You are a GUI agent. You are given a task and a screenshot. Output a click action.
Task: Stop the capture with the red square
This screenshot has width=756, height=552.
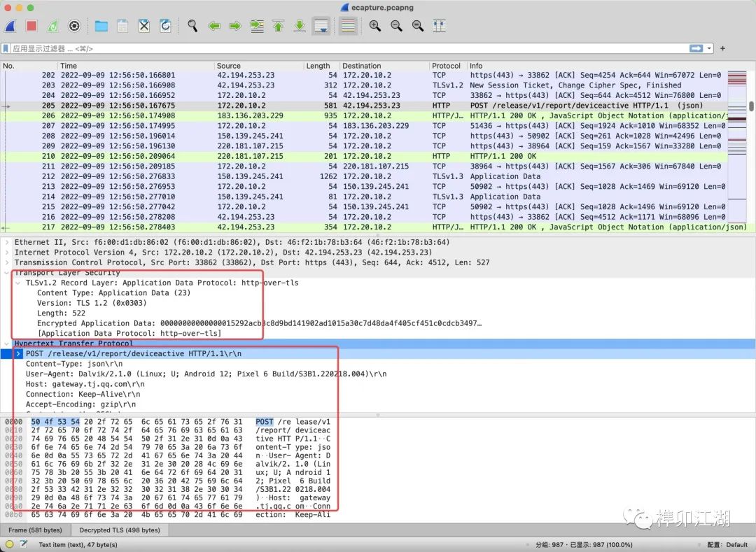click(x=31, y=27)
